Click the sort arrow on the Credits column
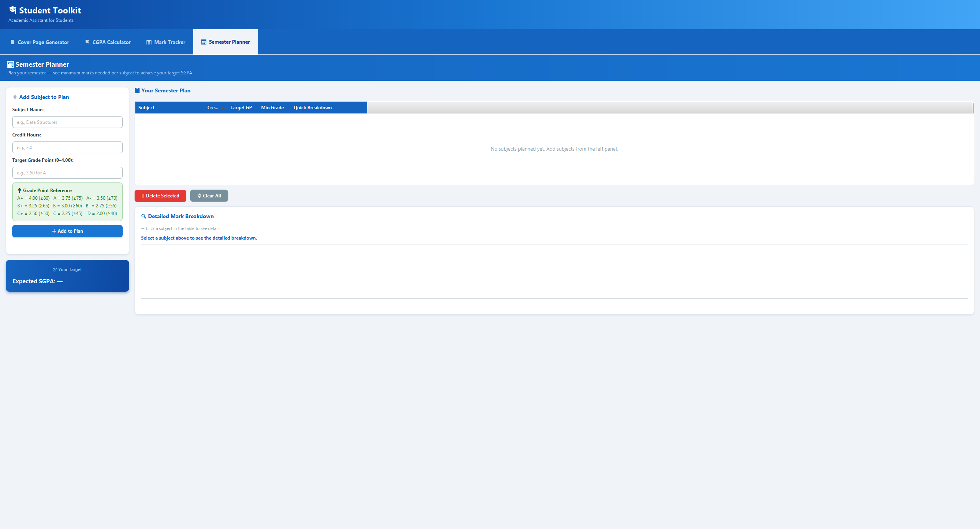980x529 pixels. tap(223, 108)
